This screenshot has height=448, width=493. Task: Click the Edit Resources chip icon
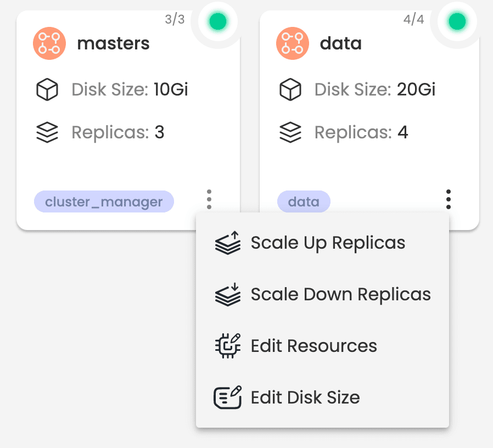228,346
